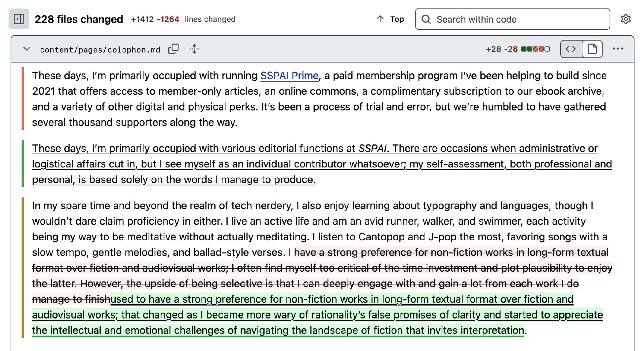The width and height of the screenshot is (644, 351).
Task: Click the magnifier icon in the search box
Action: 426,19
